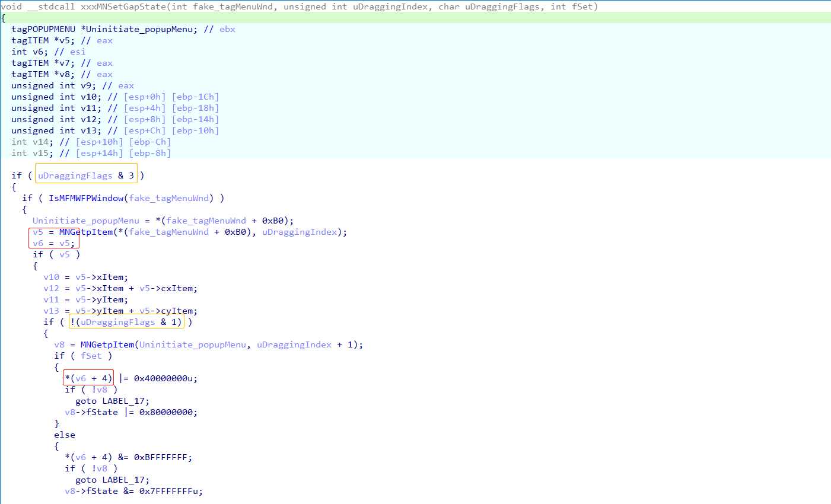This screenshot has height=504, width=831.
Task: Click the 'tagITEM *v5; // eax' declaration
Action: (x=62, y=40)
